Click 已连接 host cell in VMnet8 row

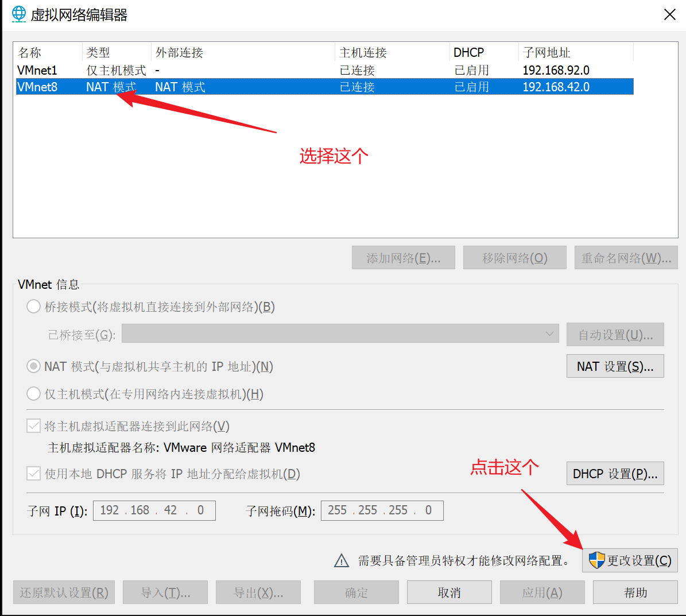pyautogui.click(x=357, y=87)
